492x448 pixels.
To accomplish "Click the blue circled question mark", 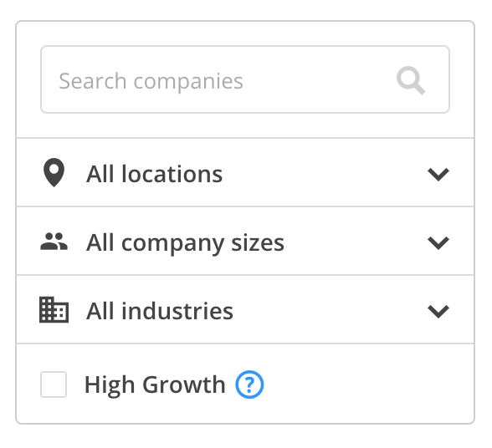I will 249,384.
